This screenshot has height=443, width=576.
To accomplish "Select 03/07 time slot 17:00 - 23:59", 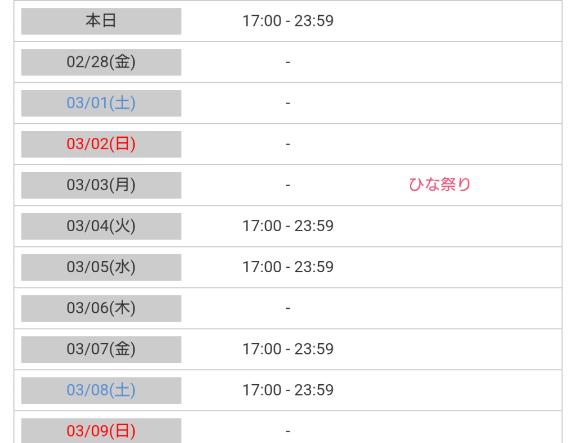I will (x=288, y=349).
